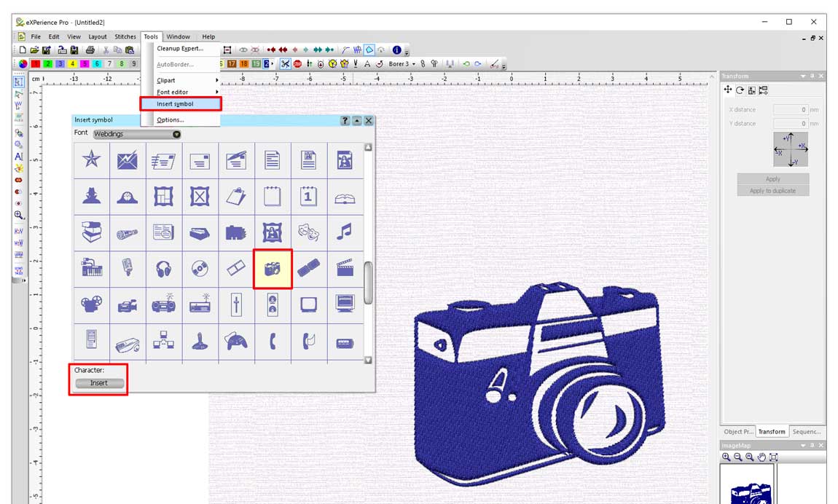Pick the music note symbol
Image resolution: width=838 pixels, height=504 pixels.
tap(345, 232)
